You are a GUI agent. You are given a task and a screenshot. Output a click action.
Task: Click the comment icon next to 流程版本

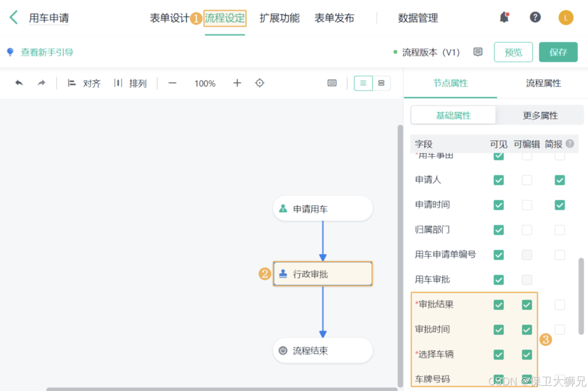[x=478, y=52]
